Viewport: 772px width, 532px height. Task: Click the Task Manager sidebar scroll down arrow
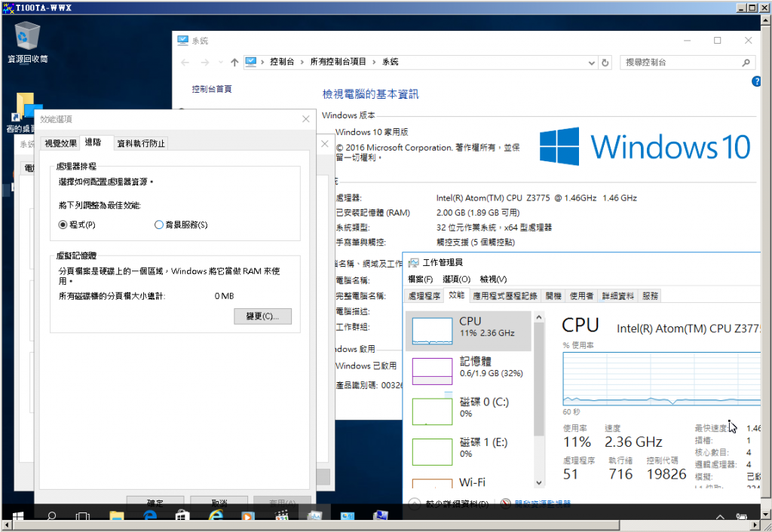(x=538, y=483)
